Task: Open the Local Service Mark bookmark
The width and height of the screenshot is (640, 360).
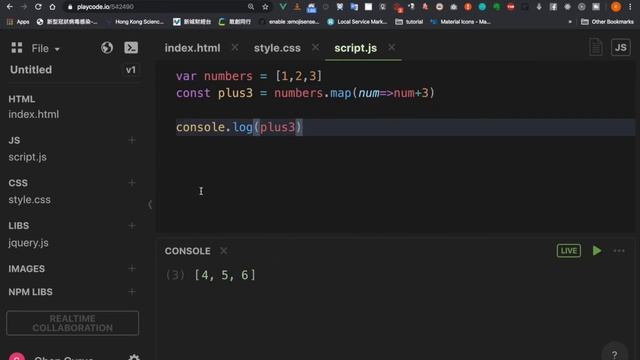Action: (357, 22)
